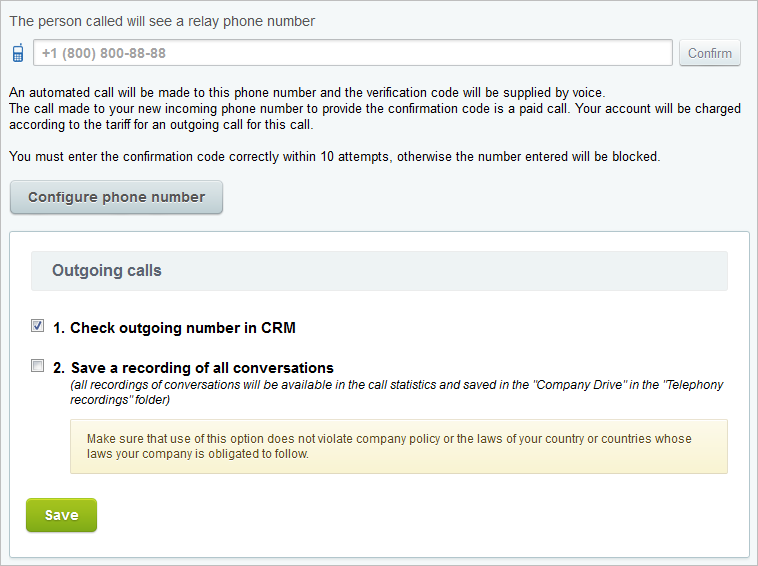Click the "Check outgoing number in CRM" label

click(174, 328)
